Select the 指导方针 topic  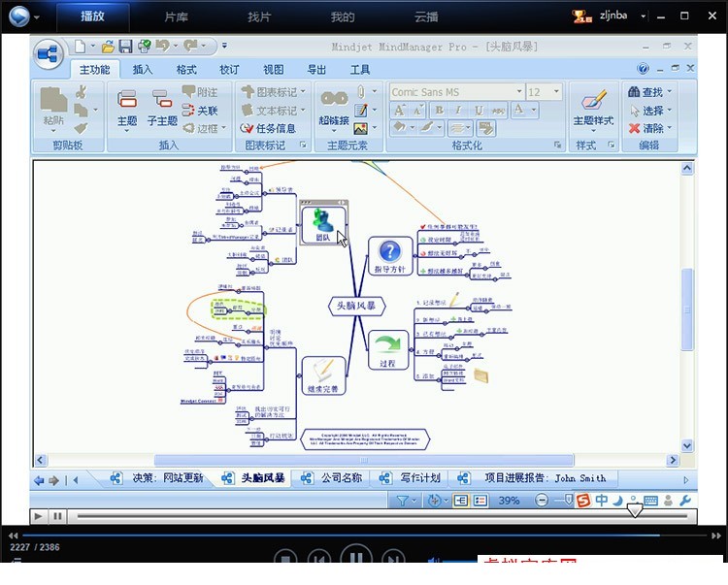pos(390,255)
